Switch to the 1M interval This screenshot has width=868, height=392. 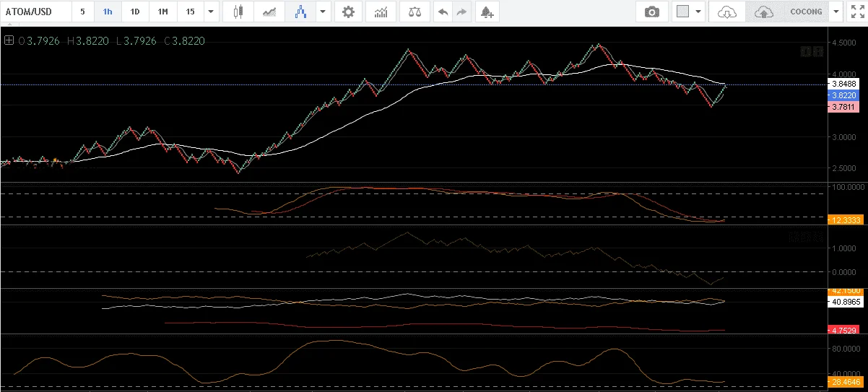click(x=162, y=12)
